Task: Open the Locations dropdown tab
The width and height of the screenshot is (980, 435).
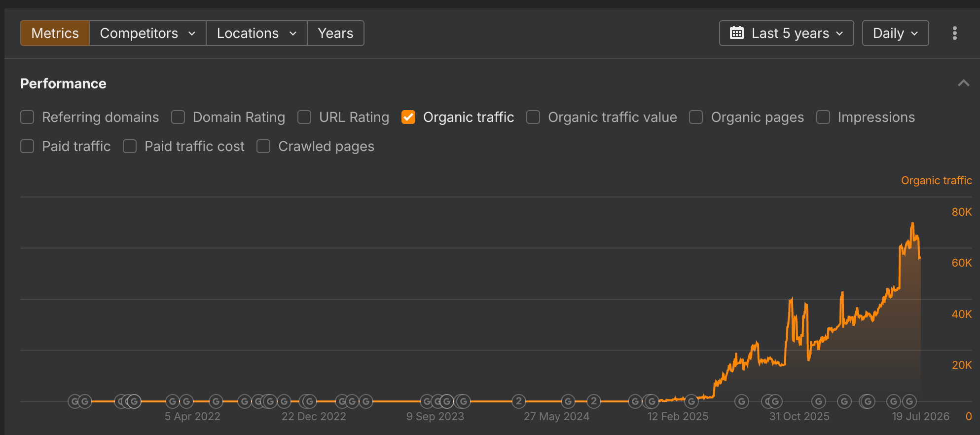Action: [x=256, y=33]
